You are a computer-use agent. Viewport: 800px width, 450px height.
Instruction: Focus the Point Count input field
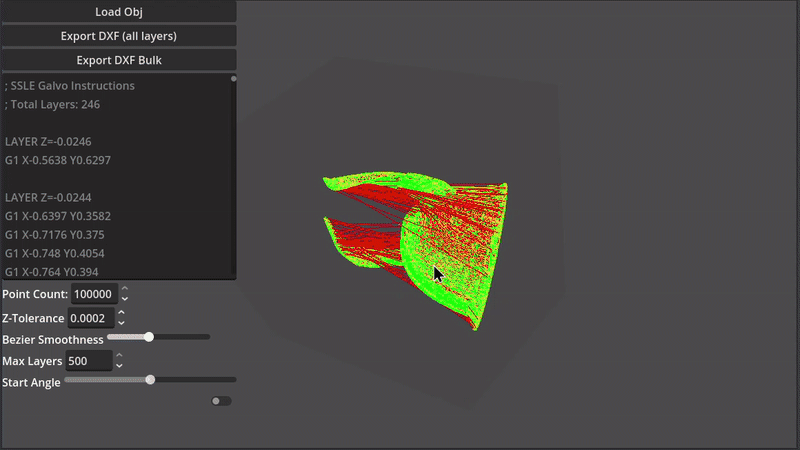click(93, 294)
